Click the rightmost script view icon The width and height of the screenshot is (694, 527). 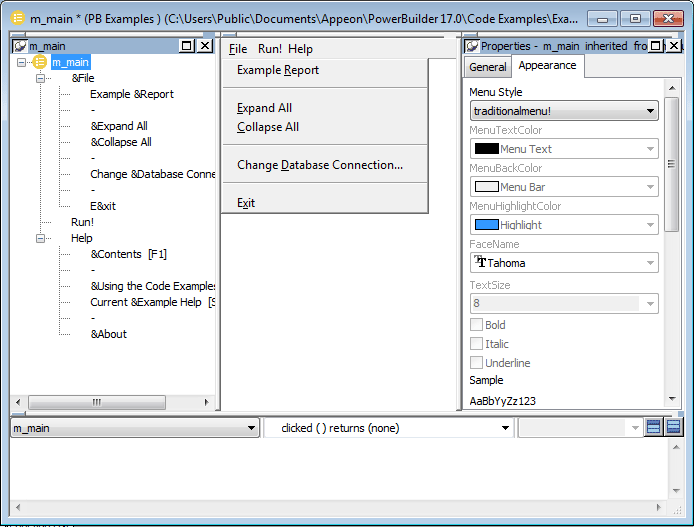(x=673, y=428)
